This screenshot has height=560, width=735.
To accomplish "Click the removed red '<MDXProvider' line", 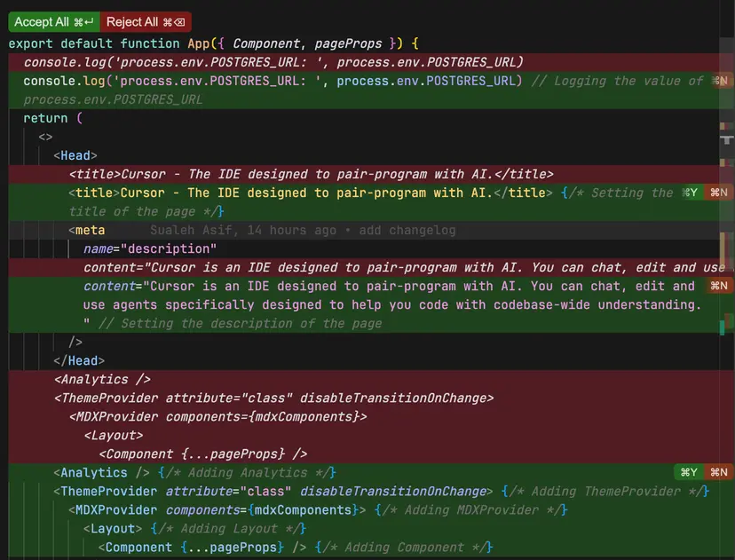I will 218,416.
